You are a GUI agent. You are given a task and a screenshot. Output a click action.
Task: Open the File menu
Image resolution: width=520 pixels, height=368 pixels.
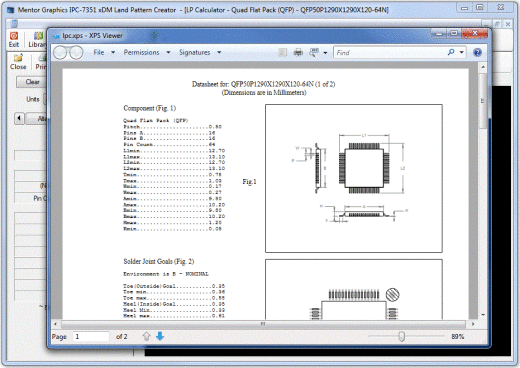click(99, 52)
